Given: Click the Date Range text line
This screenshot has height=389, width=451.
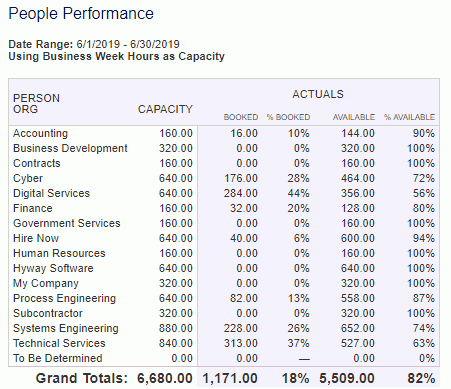Looking at the screenshot, I should [x=94, y=44].
